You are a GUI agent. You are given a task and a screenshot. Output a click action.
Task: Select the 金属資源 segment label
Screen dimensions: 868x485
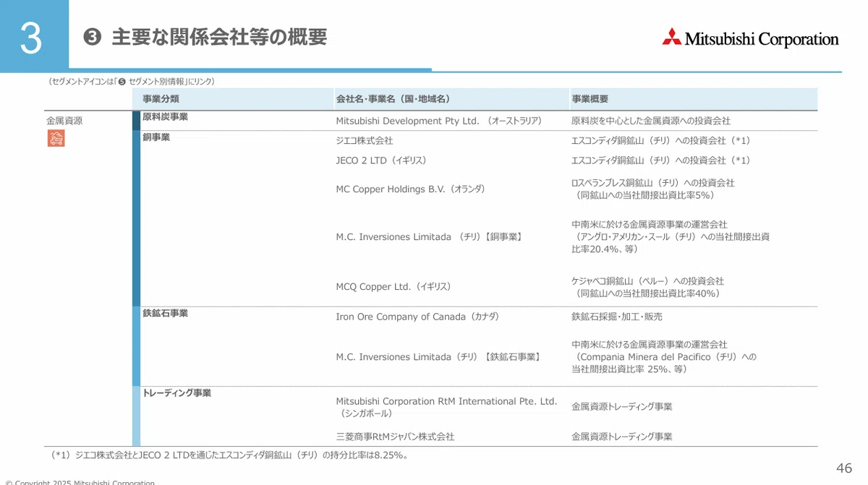tap(64, 121)
